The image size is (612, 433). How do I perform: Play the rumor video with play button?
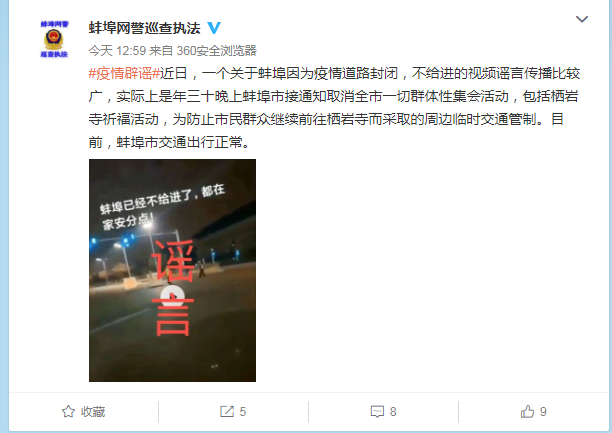(173, 297)
